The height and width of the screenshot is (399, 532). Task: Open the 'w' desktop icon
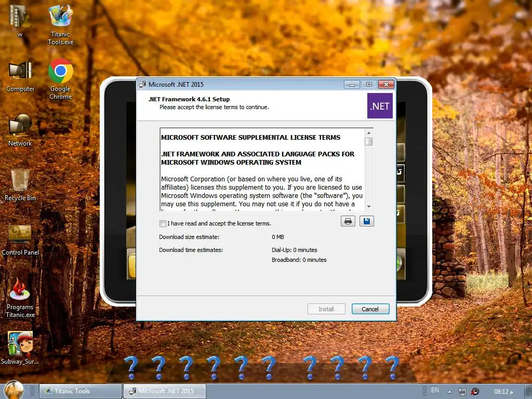(x=20, y=21)
